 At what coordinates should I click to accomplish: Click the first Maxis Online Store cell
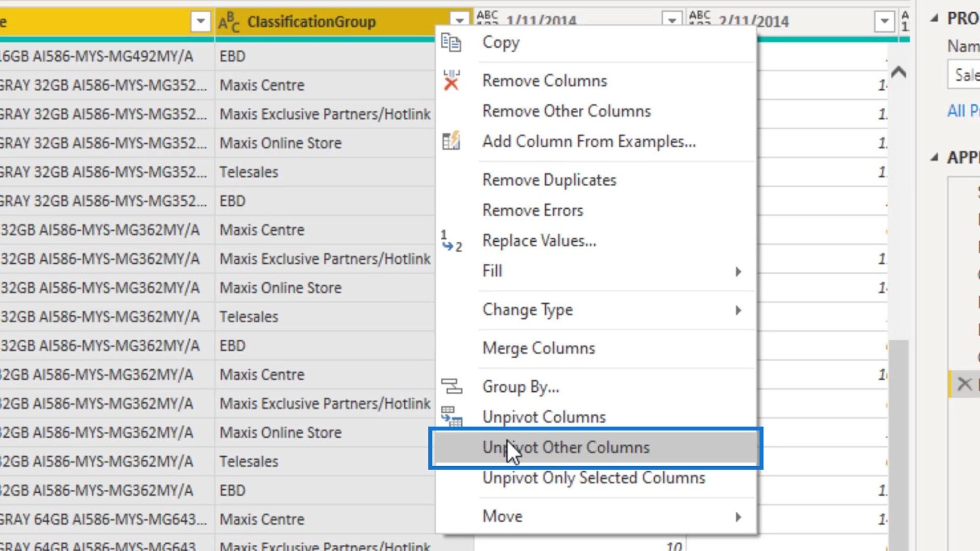(x=325, y=143)
